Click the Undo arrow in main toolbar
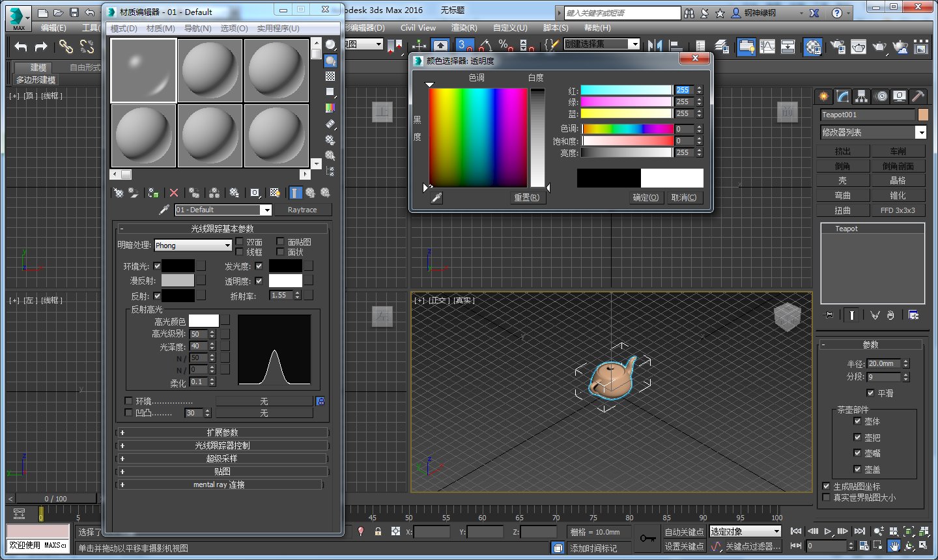 pos(21,46)
